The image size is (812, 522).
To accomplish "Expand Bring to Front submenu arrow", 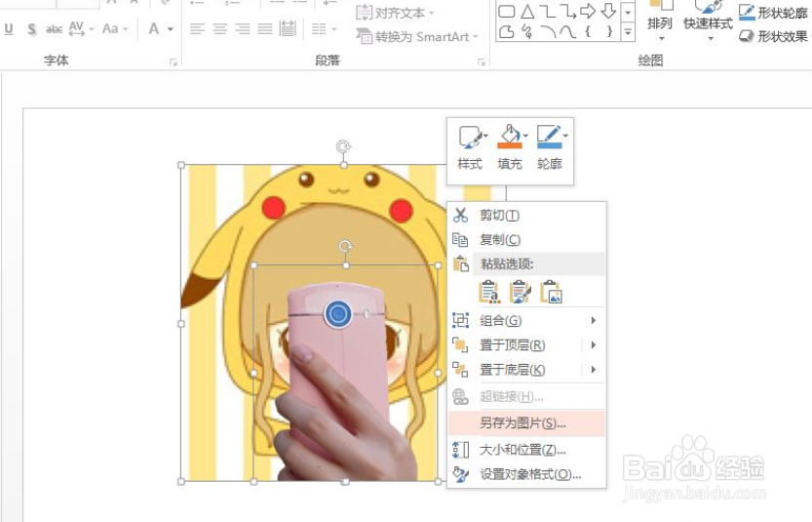I will pos(594,344).
